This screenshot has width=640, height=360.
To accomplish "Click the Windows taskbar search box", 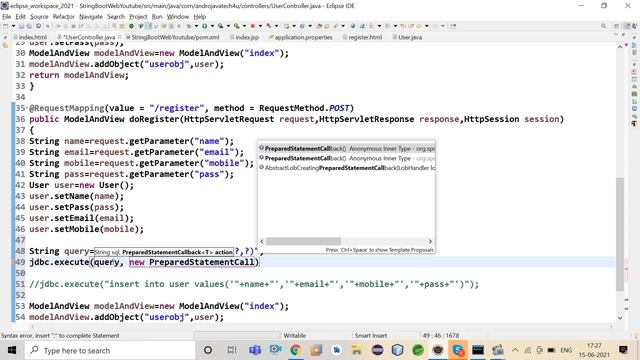I will tap(110, 350).
